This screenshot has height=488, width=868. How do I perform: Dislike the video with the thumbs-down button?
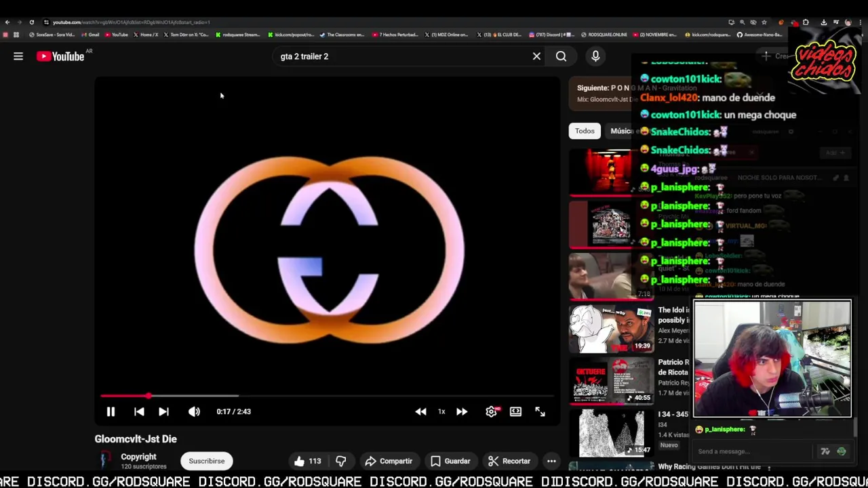tap(341, 461)
